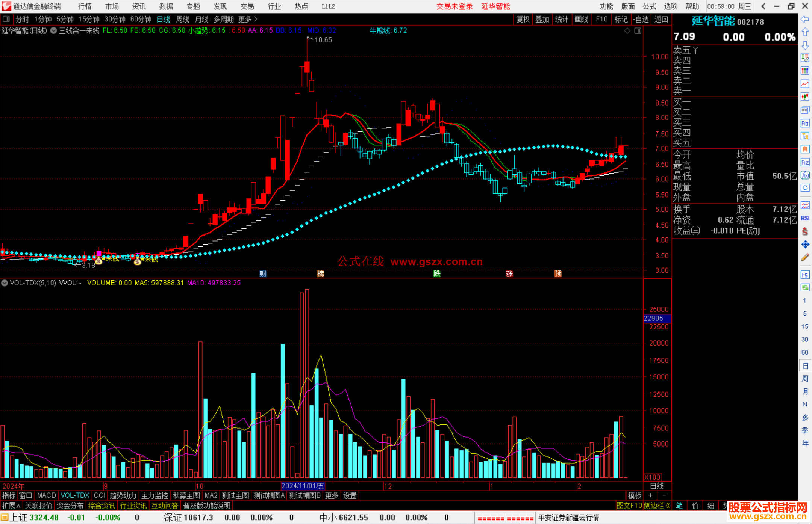
Task: Click the red app logo in title bar
Action: tap(6, 6)
